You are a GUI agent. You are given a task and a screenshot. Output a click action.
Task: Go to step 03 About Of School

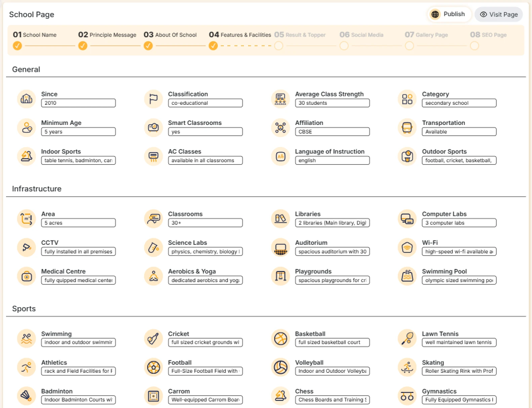click(170, 35)
